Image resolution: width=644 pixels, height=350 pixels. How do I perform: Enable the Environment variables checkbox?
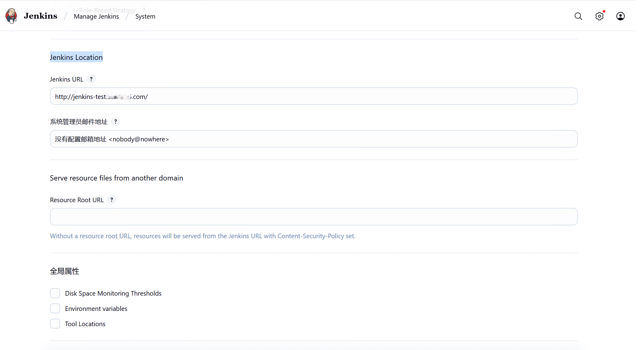click(x=55, y=308)
